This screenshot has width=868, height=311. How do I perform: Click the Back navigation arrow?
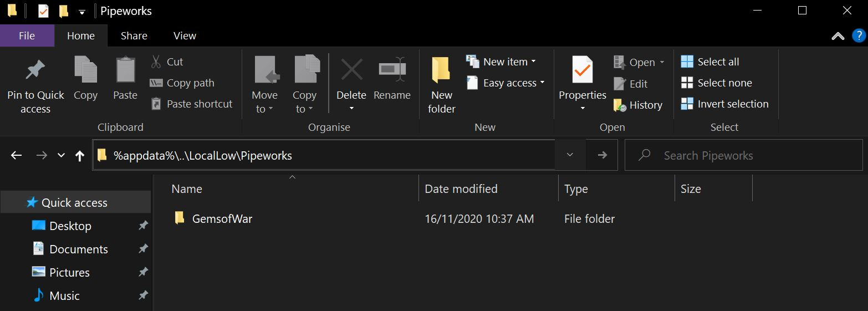point(16,155)
